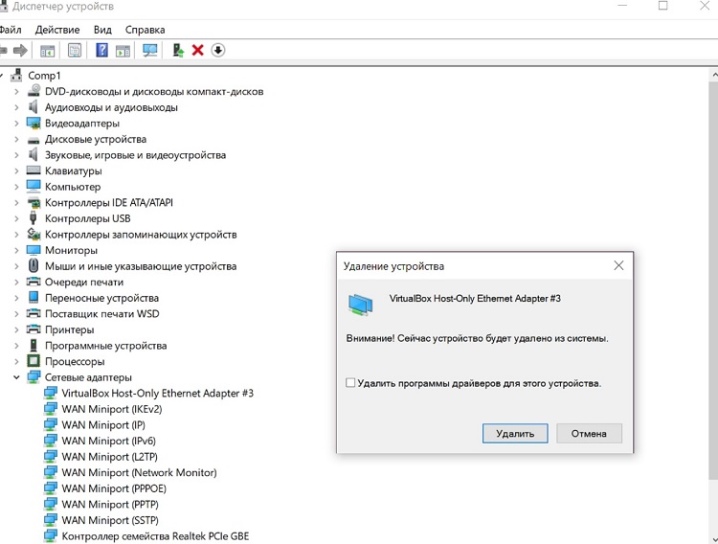Select WAN Miniport (SSTP)

110,520
